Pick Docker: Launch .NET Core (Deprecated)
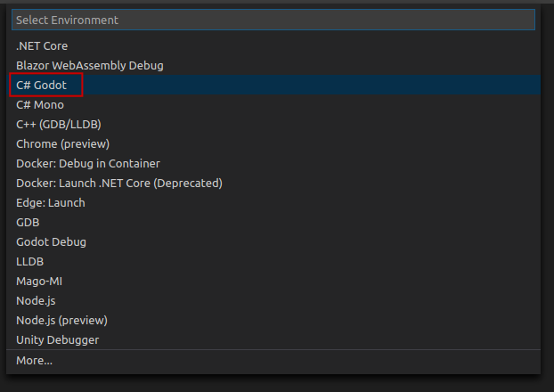Image resolution: width=554 pixels, height=392 pixels. click(119, 183)
